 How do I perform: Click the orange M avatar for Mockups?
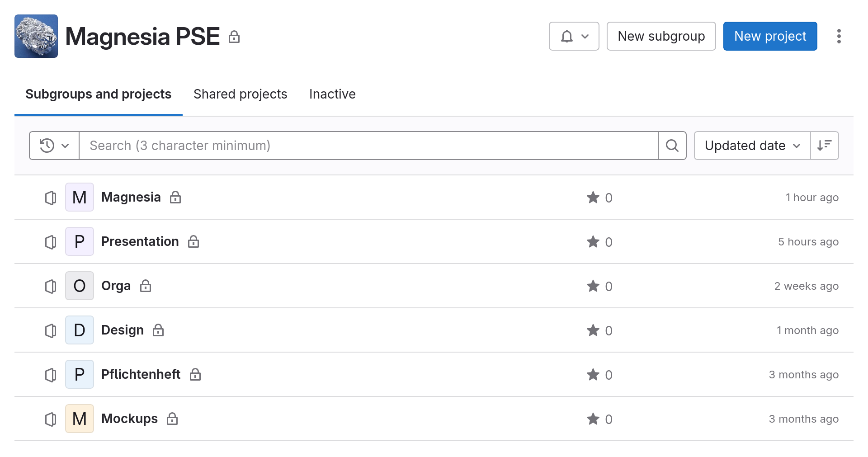click(80, 419)
